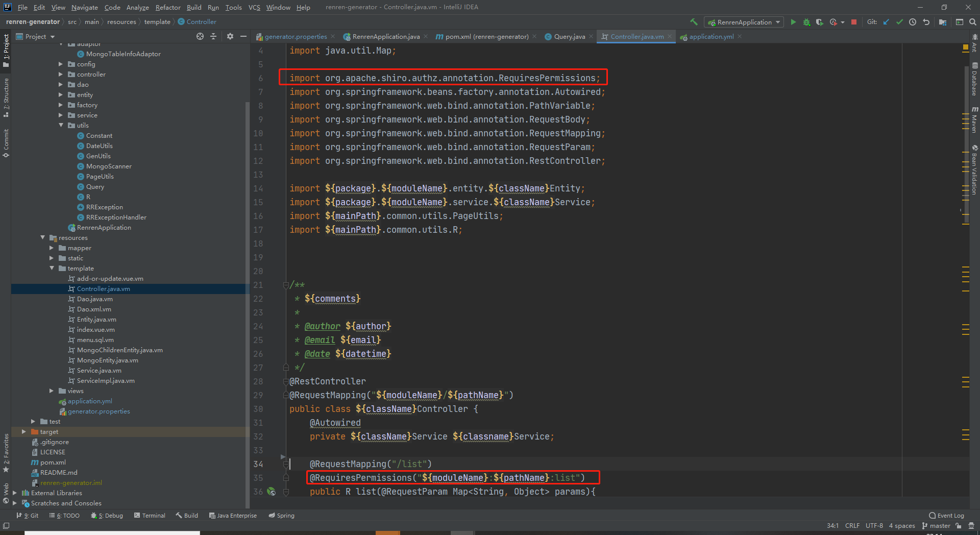Open the Refactor menu
980x535 pixels.
tap(168, 7)
